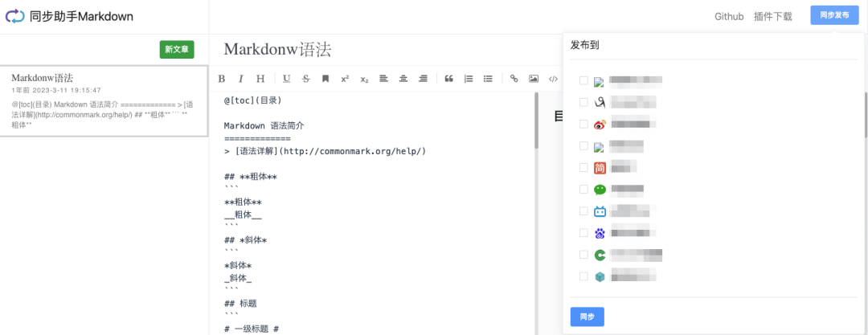Click the red 简 Jianshu icon
Image resolution: width=868 pixels, height=335 pixels.
pyautogui.click(x=600, y=168)
